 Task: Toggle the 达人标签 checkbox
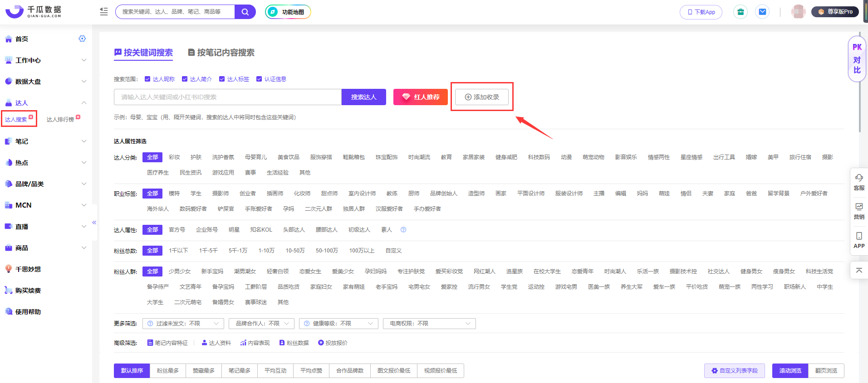222,79
